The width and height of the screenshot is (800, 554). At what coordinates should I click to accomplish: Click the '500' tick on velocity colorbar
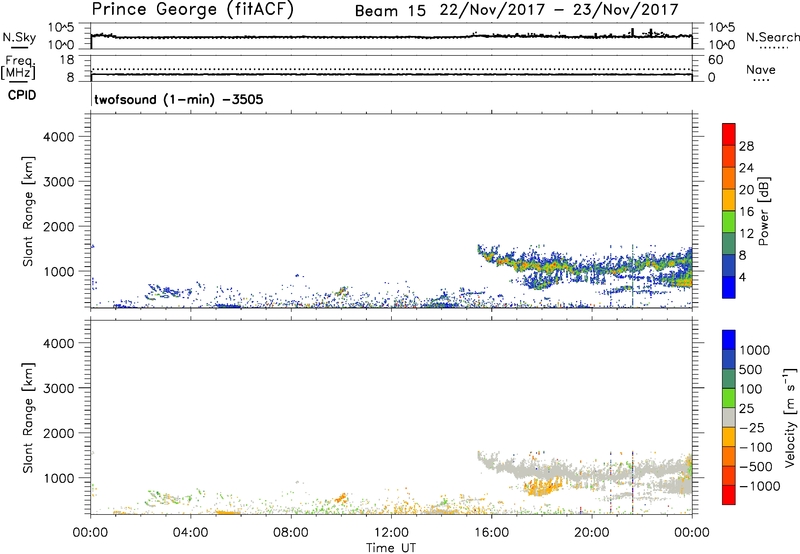pos(751,369)
